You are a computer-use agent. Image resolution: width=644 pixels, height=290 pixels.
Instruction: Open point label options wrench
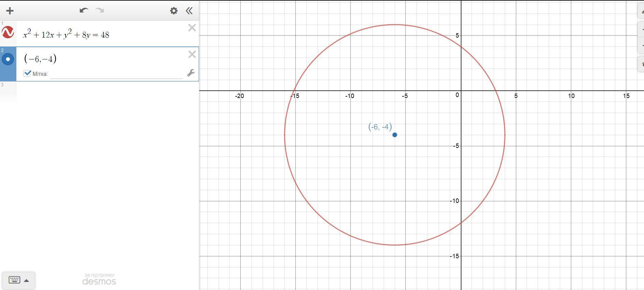(x=191, y=73)
